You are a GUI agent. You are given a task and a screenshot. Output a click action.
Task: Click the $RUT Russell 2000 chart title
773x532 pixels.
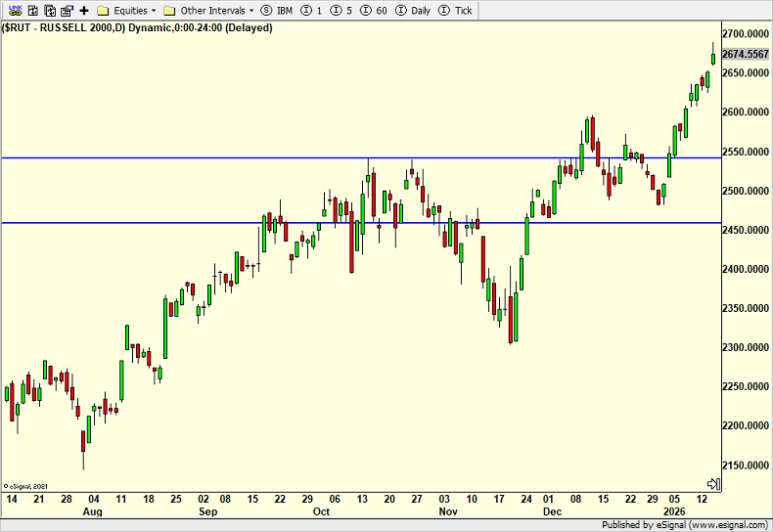(139, 27)
